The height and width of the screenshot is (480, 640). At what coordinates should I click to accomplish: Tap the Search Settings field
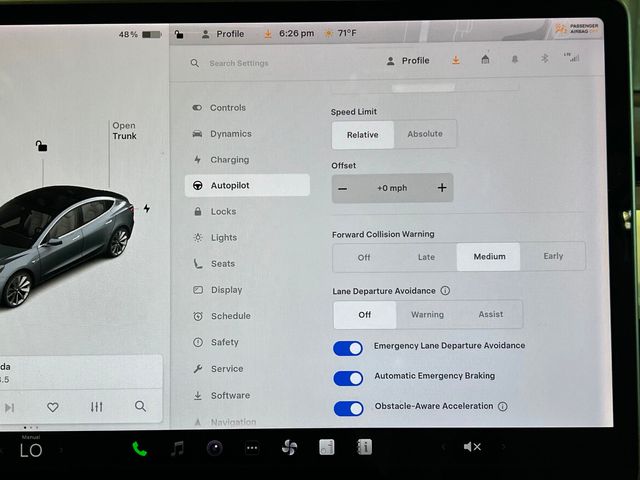(x=239, y=63)
